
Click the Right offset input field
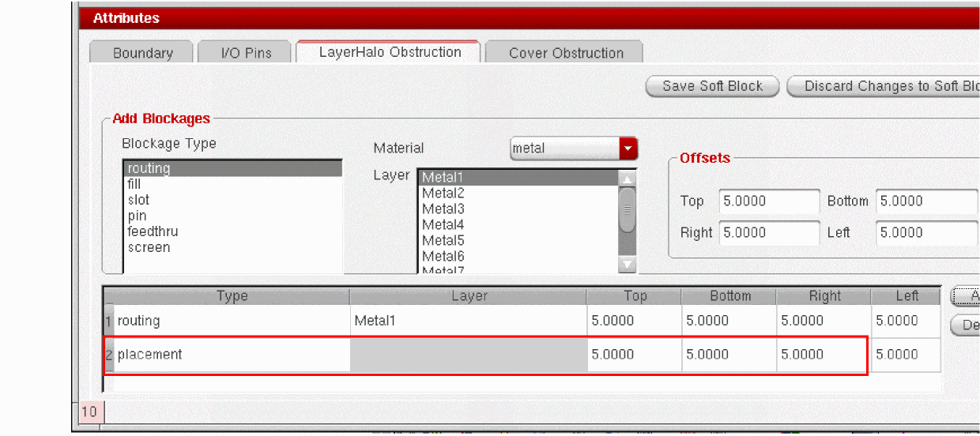[768, 233]
